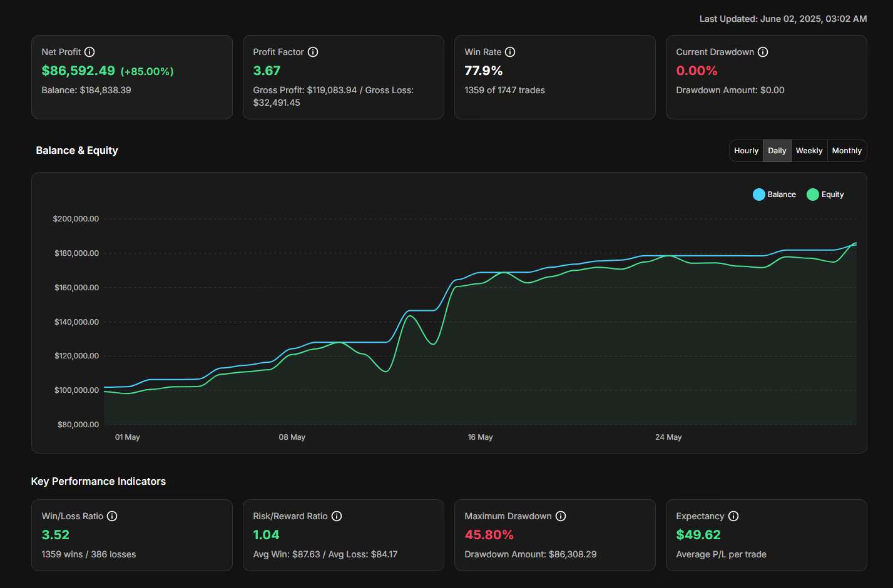Screen dimensions: 893x588
Task: Select the Daily timeframe tab
Action: point(777,151)
